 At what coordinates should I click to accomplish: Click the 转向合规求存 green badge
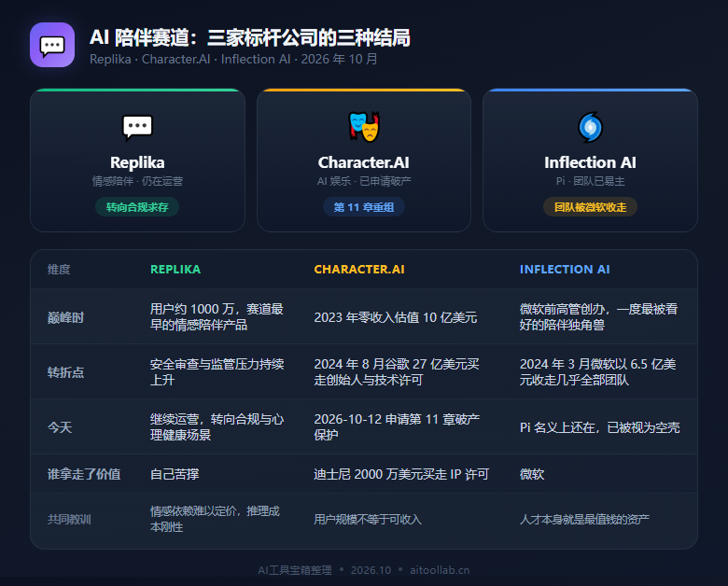point(137,207)
